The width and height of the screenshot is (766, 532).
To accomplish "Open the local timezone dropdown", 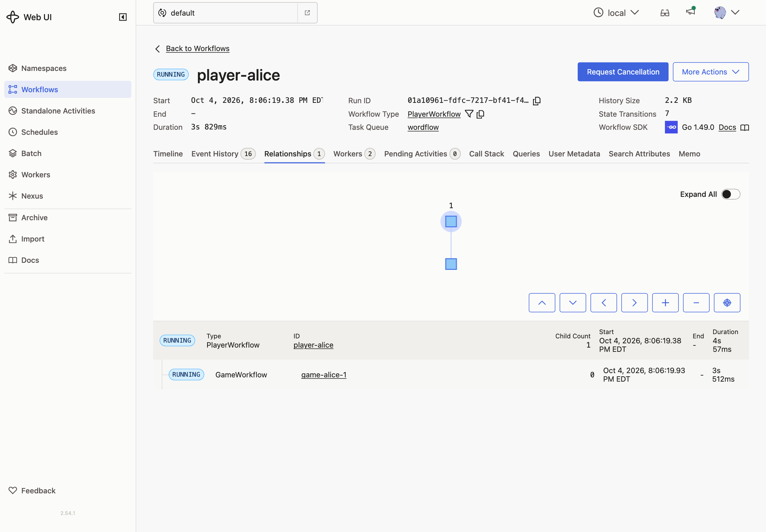I will tap(616, 13).
